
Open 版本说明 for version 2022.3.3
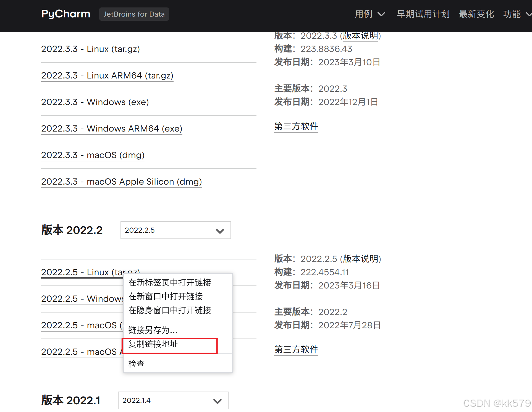360,36
